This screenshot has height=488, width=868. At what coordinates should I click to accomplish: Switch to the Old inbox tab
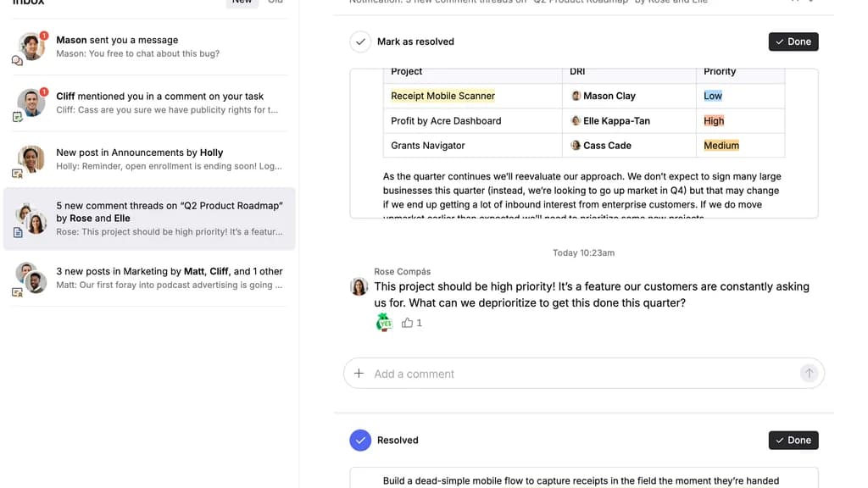pyautogui.click(x=275, y=2)
